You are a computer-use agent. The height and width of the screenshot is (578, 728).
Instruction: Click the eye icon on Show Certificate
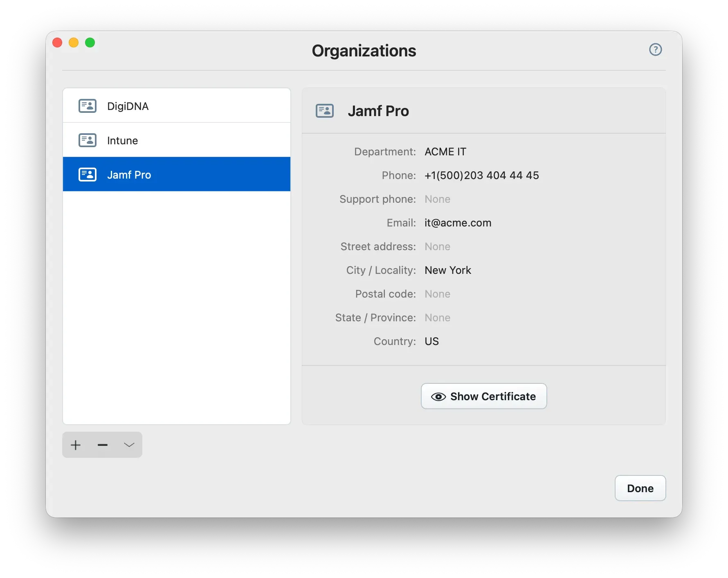point(438,396)
